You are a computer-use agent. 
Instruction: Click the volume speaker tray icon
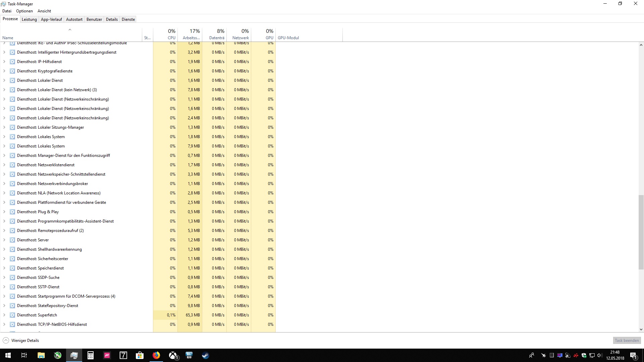pos(600,355)
